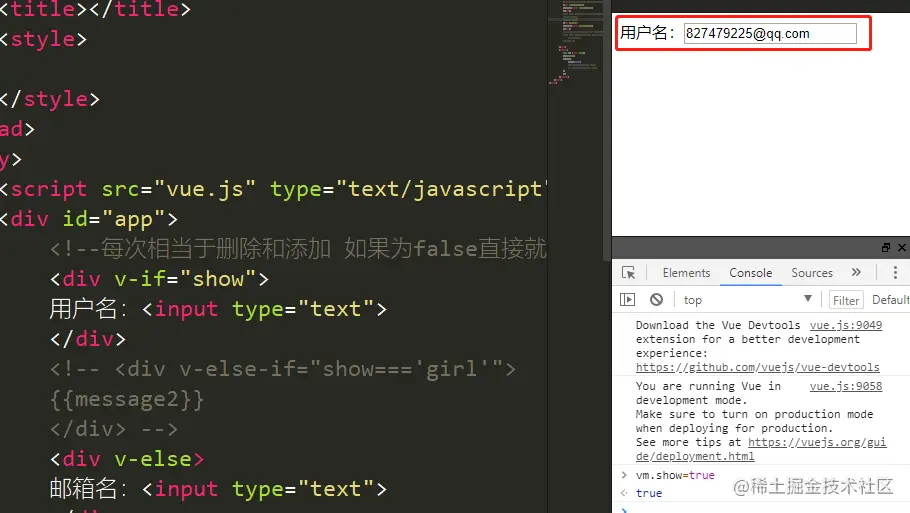Image resolution: width=910 pixels, height=513 pixels.
Task: Click the Chinese comment about false line
Action: [x=298, y=249]
